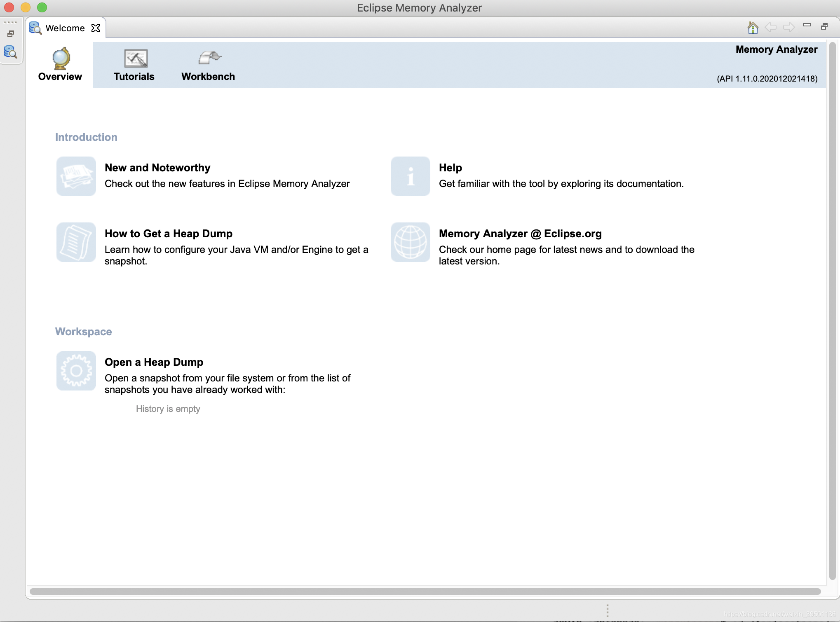Select the Welcome tab
Screen dimensions: 840x622
65,28
